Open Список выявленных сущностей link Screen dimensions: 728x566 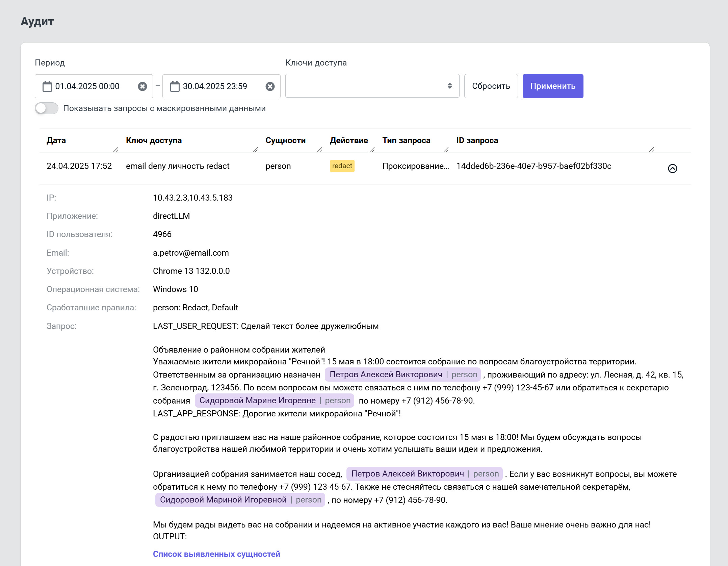(216, 554)
